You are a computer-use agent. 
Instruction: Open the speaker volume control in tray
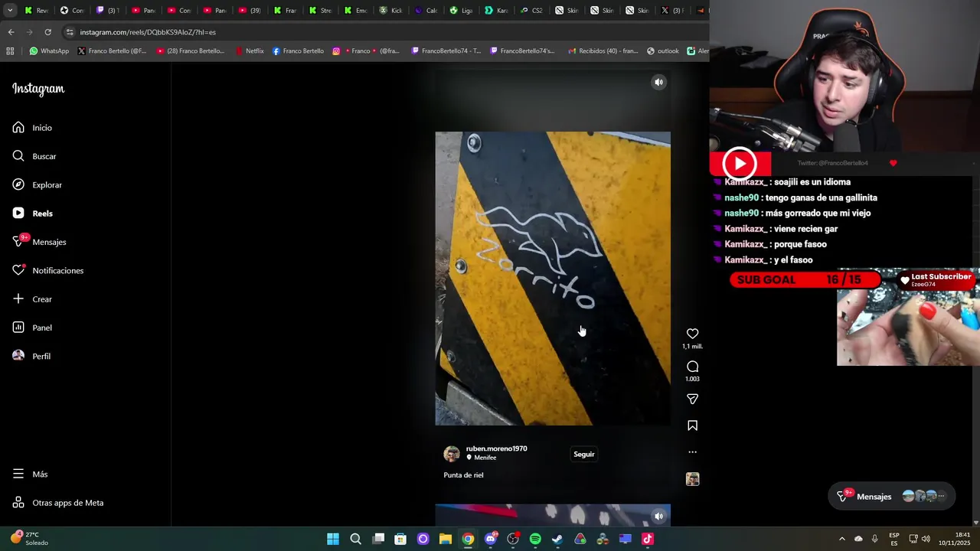[x=926, y=539]
